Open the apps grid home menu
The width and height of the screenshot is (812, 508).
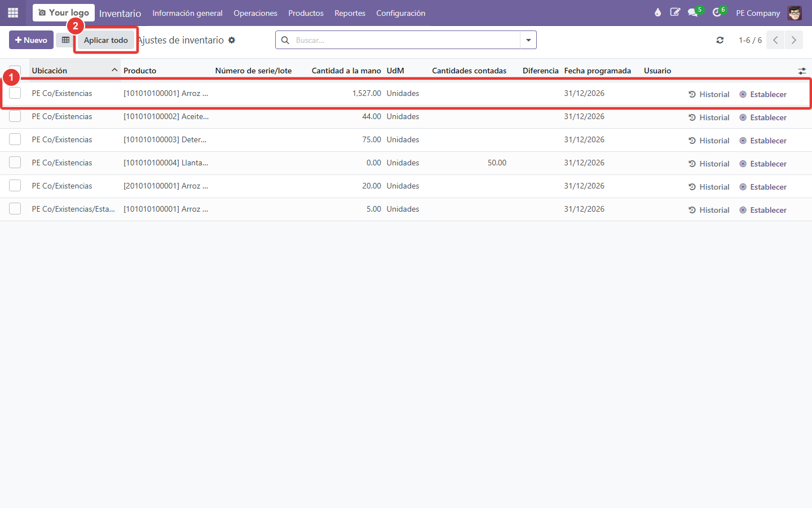[13, 12]
